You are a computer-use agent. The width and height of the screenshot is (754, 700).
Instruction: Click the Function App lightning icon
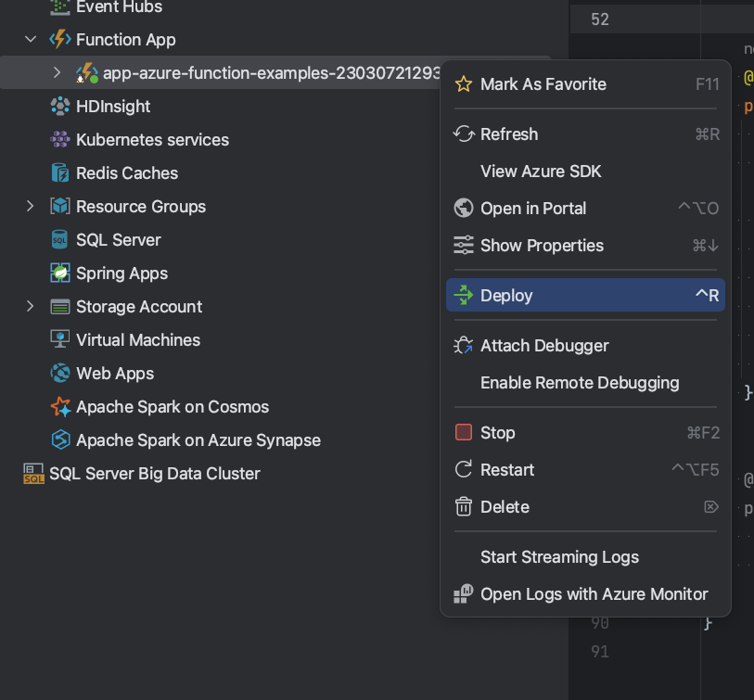point(59,39)
